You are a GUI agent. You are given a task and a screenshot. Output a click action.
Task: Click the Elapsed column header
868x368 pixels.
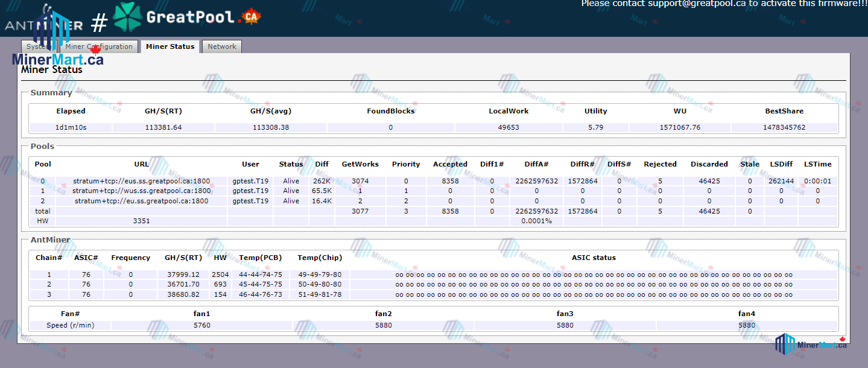click(71, 111)
